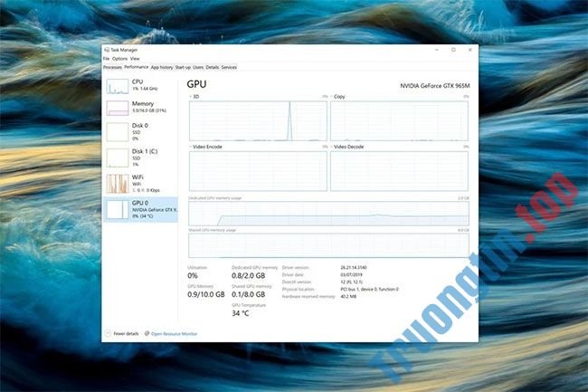The width and height of the screenshot is (588, 392).
Task: Select the Performance tab
Action: pos(136,67)
